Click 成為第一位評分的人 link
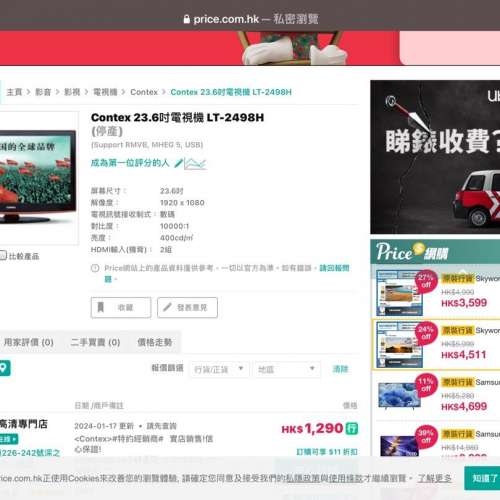 tap(130, 163)
